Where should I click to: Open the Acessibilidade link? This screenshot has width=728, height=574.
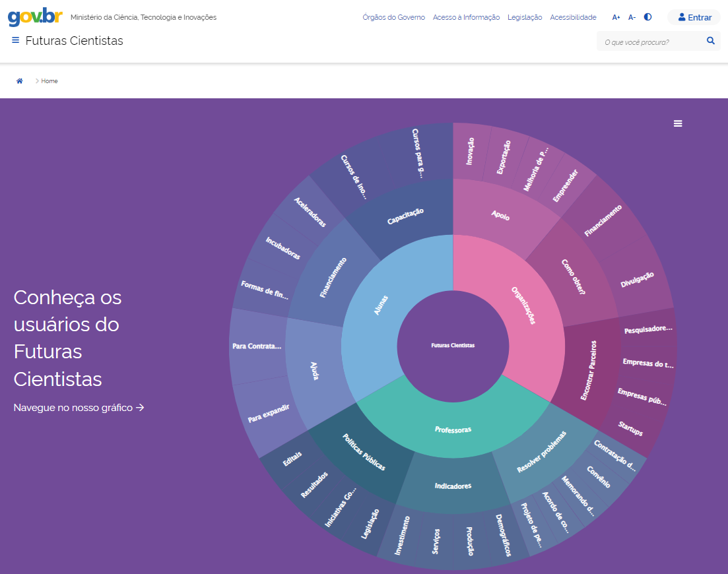[x=573, y=17]
